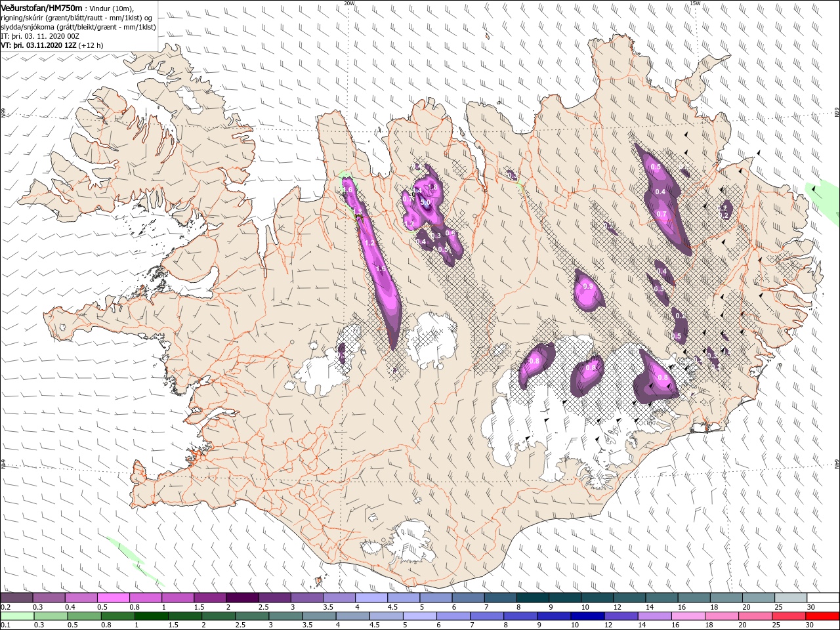Select the light pink 16–18 rain legend swatch
840x630 pixels.
tap(688, 616)
